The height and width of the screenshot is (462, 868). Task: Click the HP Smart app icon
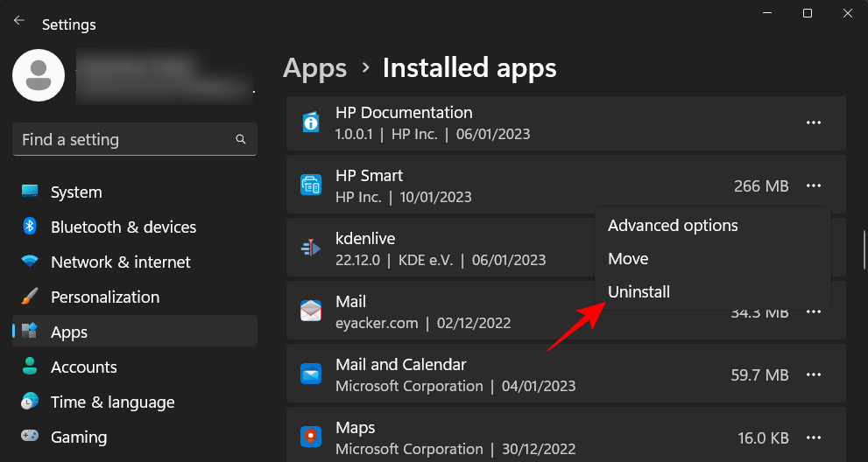(311, 185)
